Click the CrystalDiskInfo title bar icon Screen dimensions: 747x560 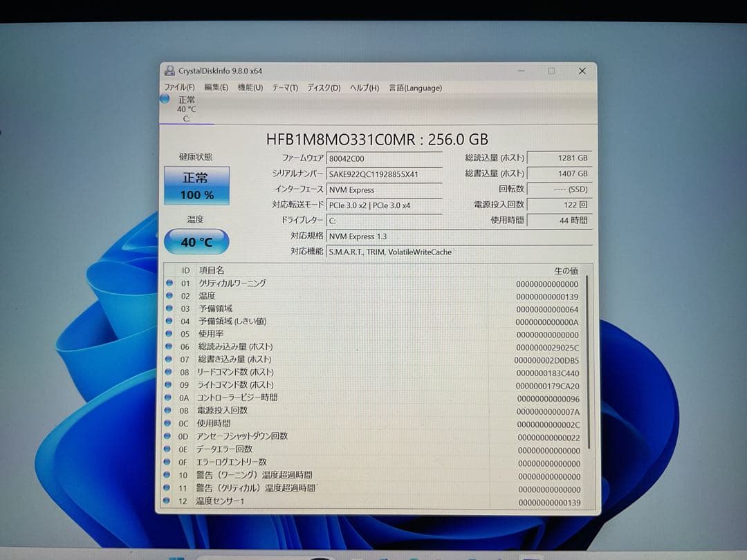(169, 71)
